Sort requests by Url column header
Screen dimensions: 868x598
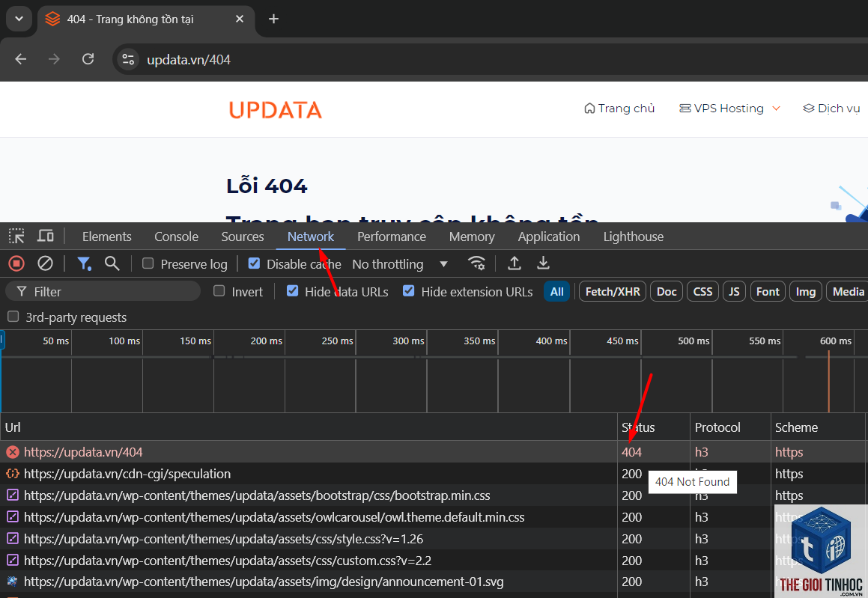pyautogui.click(x=309, y=427)
